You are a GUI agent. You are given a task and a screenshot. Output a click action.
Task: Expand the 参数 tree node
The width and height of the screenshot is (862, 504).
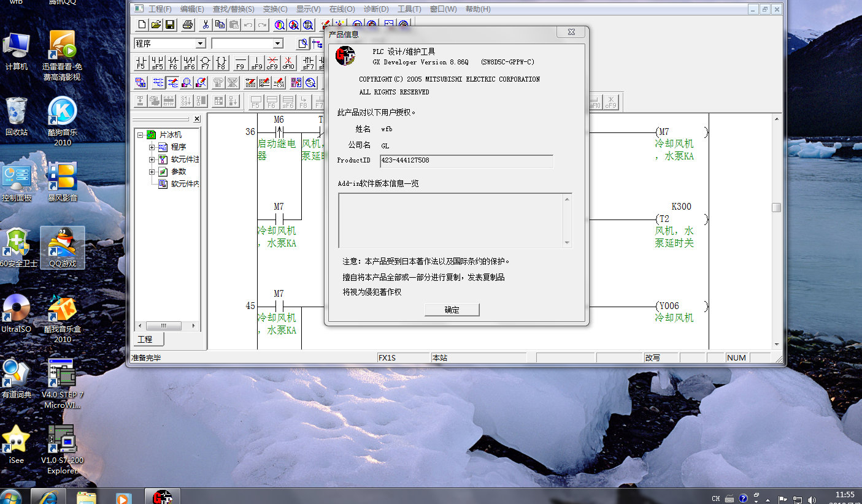click(x=152, y=172)
